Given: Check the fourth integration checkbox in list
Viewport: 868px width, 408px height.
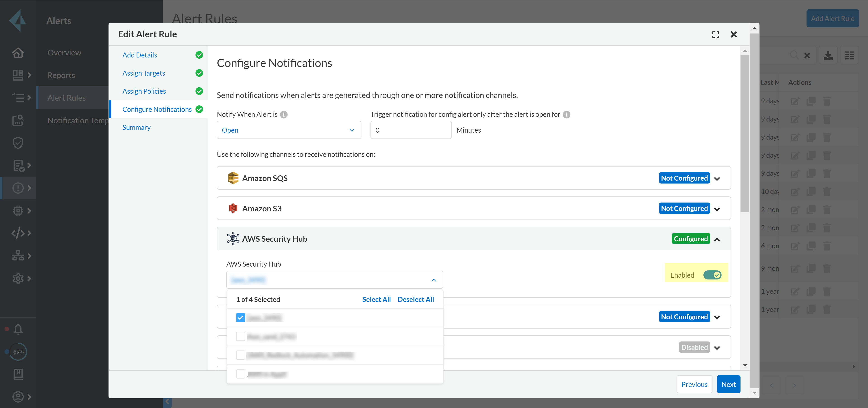Looking at the screenshot, I should (240, 374).
